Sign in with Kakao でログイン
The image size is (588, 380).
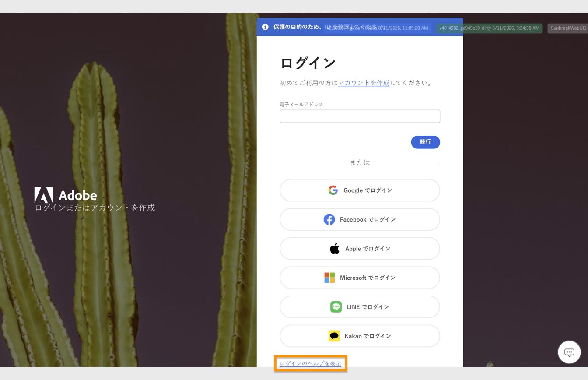pyautogui.click(x=360, y=336)
